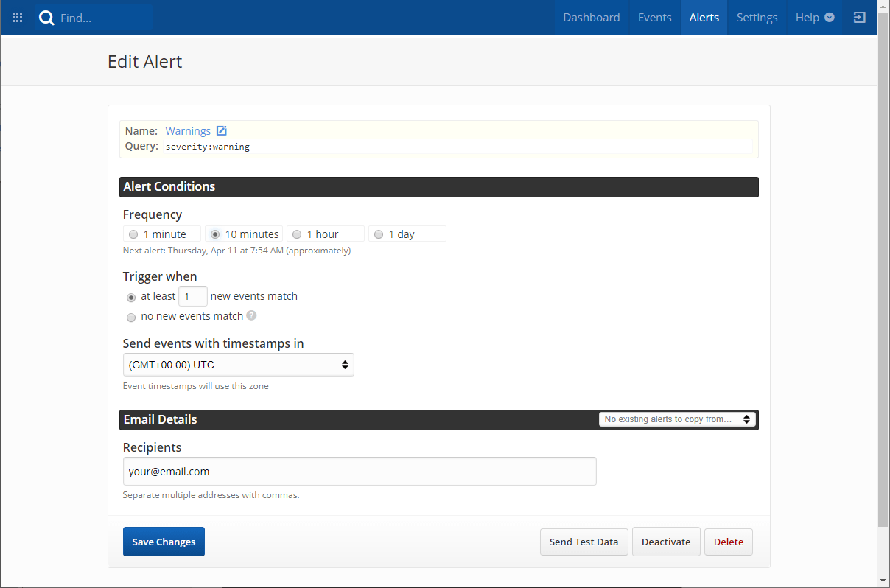Screen dimensions: 890x588
Task: Go to the Dashboard tab
Action: (591, 18)
